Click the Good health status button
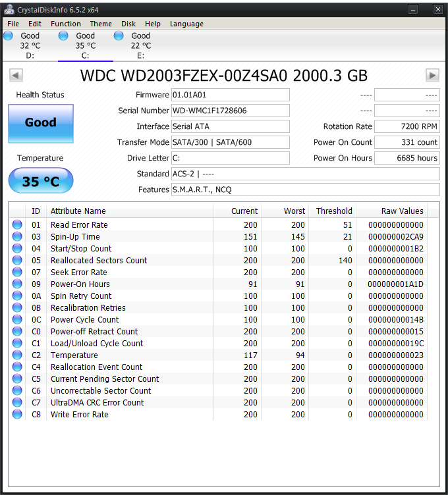 click(41, 124)
